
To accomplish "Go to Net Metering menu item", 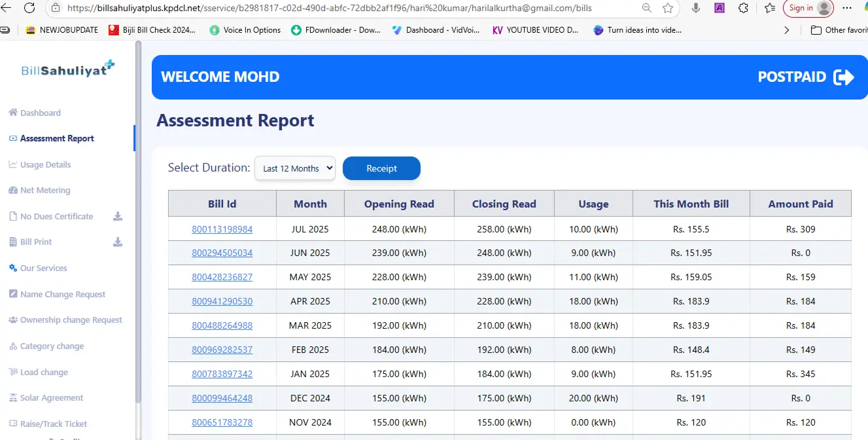I will click(x=44, y=191).
